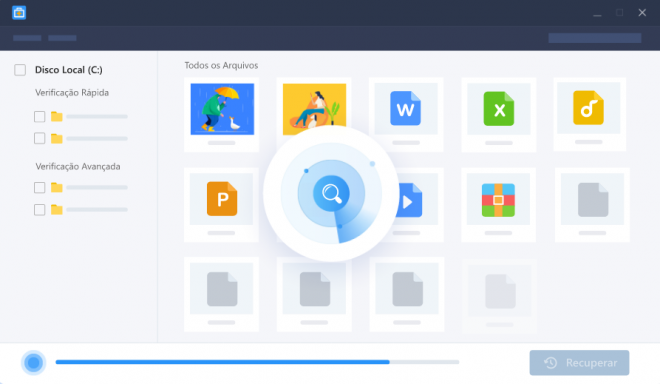Click the Recuperar button
Viewport: 660px width, 384px height.
point(579,363)
